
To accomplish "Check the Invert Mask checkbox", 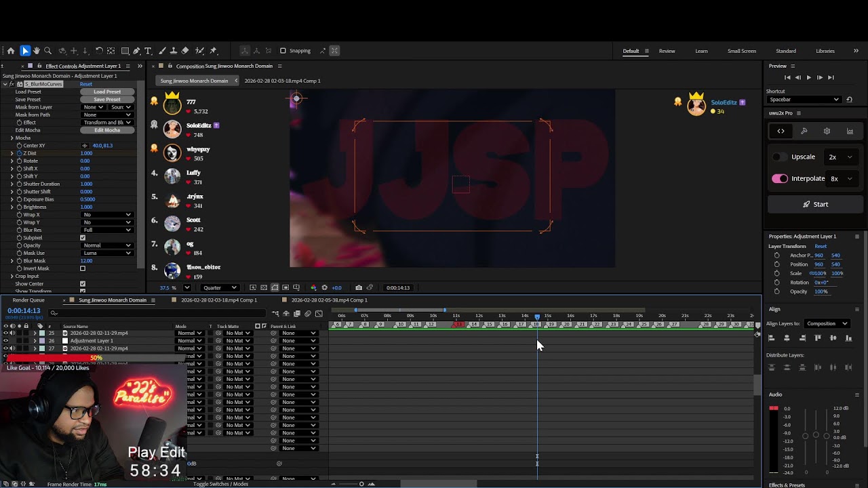I will pyautogui.click(x=83, y=268).
